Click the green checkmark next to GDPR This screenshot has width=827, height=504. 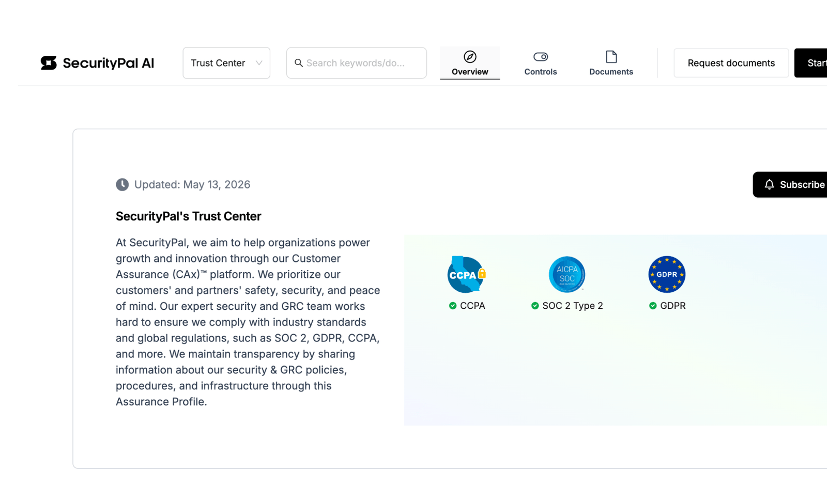pos(653,306)
